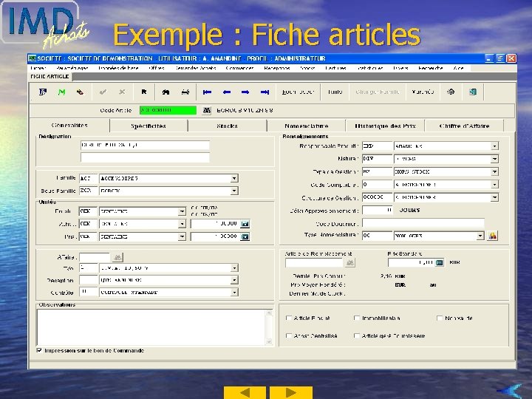This screenshot has width=532, height=399.
Task: Go to the previous record with the left arrow
Action: point(227,92)
